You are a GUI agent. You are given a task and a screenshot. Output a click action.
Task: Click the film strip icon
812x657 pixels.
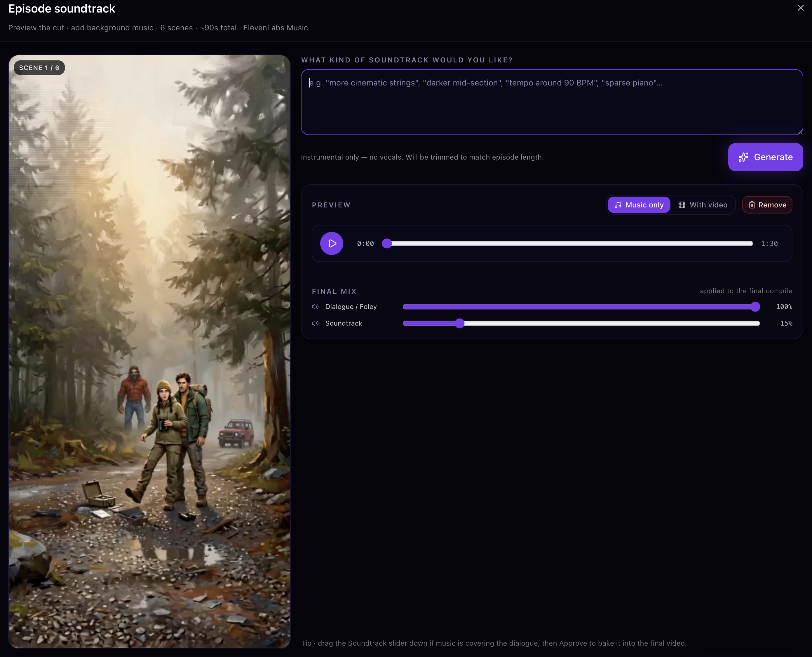682,205
